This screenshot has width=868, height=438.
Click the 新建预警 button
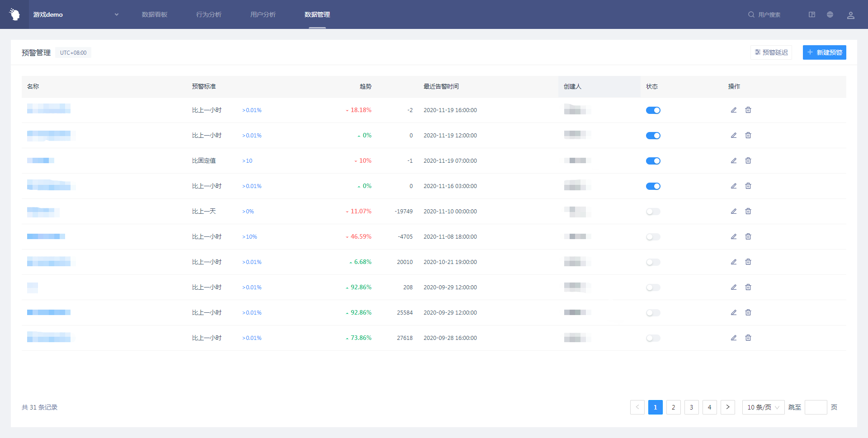pos(824,52)
